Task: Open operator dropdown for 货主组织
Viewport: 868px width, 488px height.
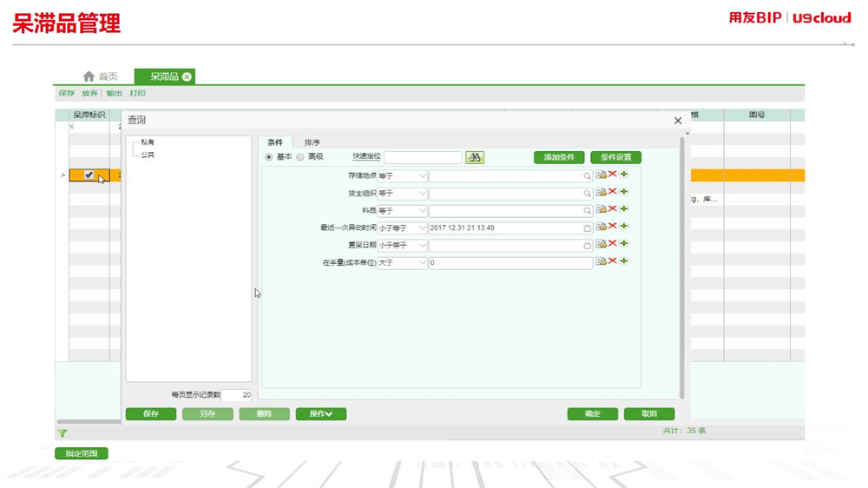Action: pyautogui.click(x=423, y=194)
